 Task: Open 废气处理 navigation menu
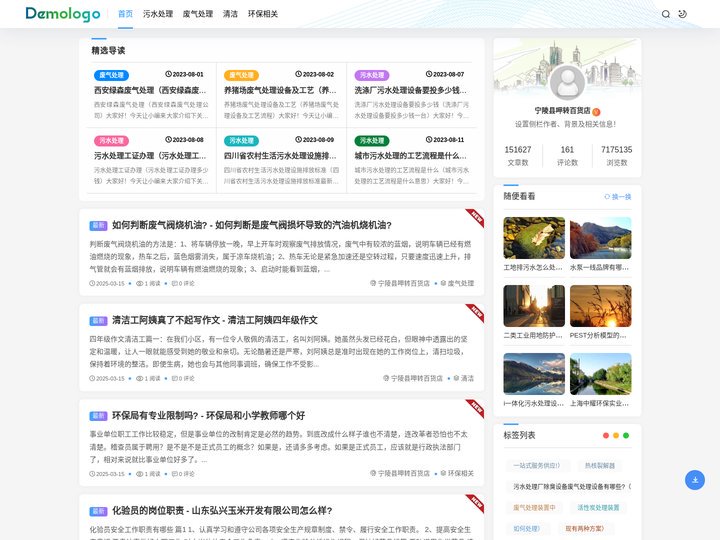198,14
